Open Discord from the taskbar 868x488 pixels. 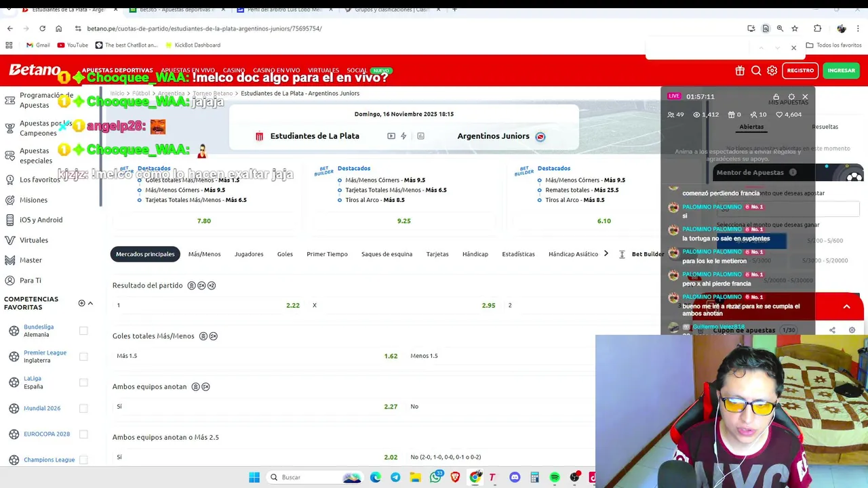515,477
